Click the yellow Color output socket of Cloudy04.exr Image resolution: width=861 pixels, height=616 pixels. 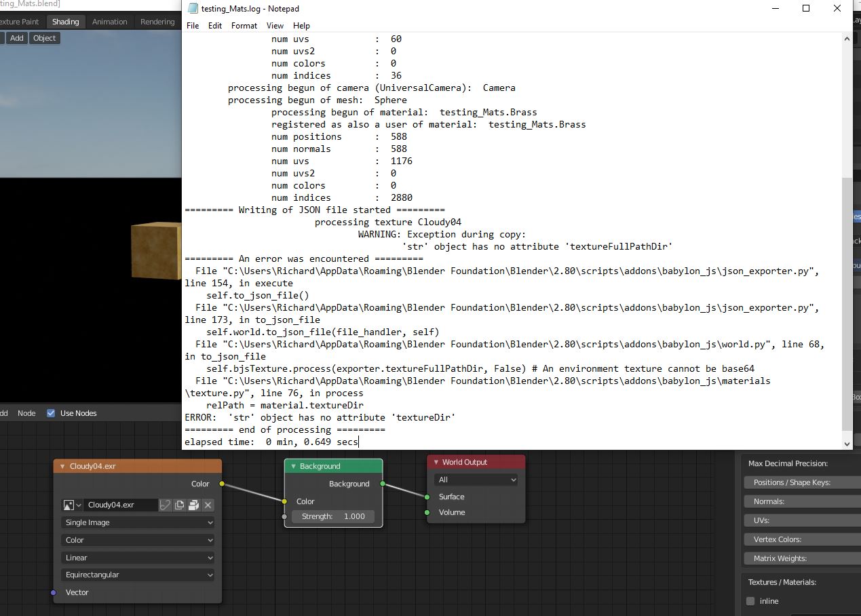[222, 484]
